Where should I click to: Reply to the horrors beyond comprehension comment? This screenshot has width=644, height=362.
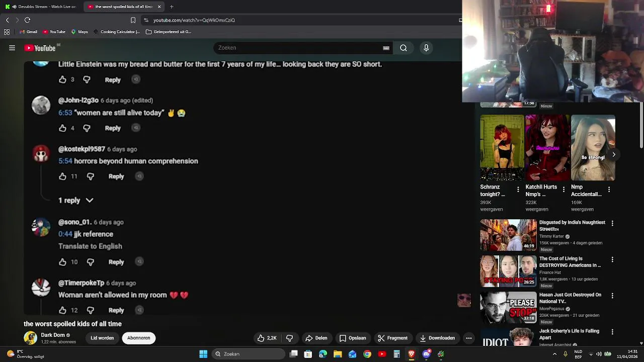116,176
